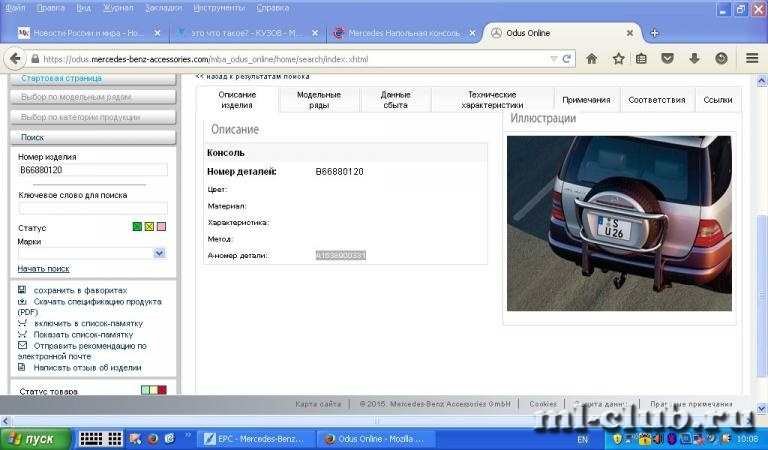Toggle the yellow status filter box
Image resolution: width=768 pixels, height=450 pixels.
click(x=149, y=226)
